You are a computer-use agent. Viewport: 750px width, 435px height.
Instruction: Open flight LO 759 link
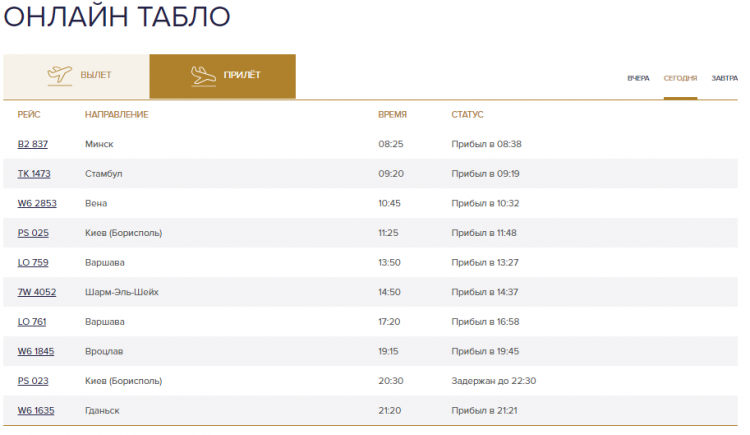coord(33,263)
